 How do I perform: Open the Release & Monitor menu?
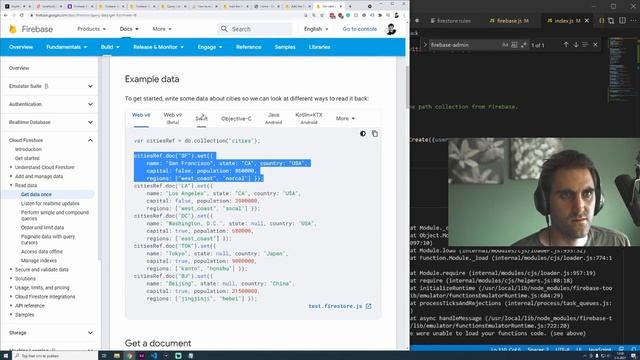click(x=158, y=47)
